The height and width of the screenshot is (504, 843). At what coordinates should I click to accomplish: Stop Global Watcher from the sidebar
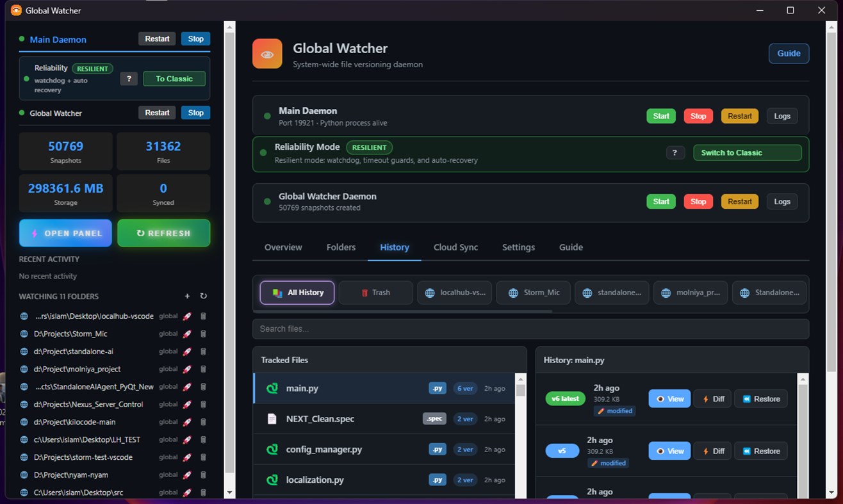[195, 113]
